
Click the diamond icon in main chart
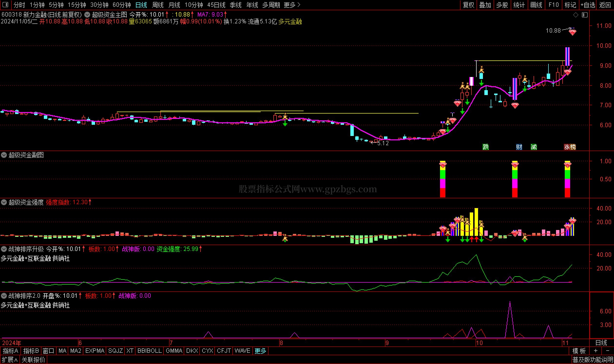tap(576, 15)
